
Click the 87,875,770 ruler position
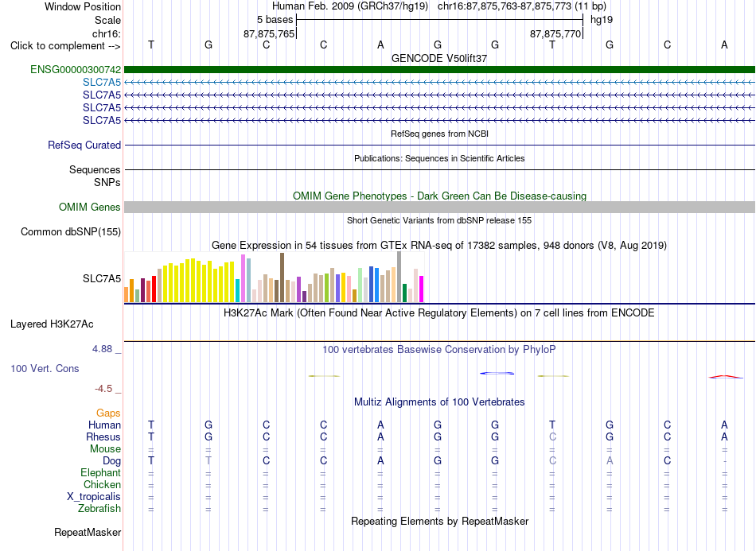[x=555, y=33]
